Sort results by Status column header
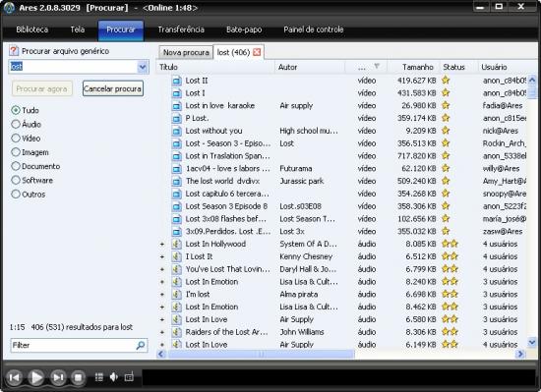Image resolution: width=541 pixels, height=392 pixels. (x=458, y=67)
